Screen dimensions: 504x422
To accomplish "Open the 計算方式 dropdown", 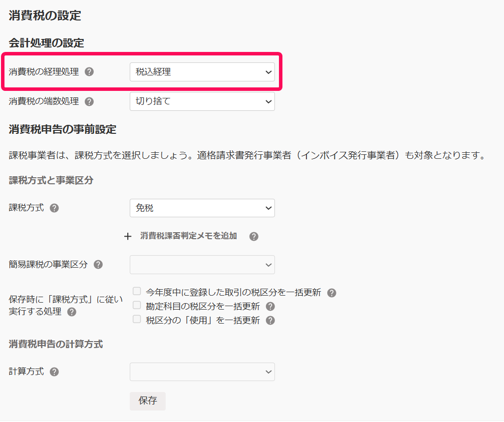I will pyautogui.click(x=202, y=372).
